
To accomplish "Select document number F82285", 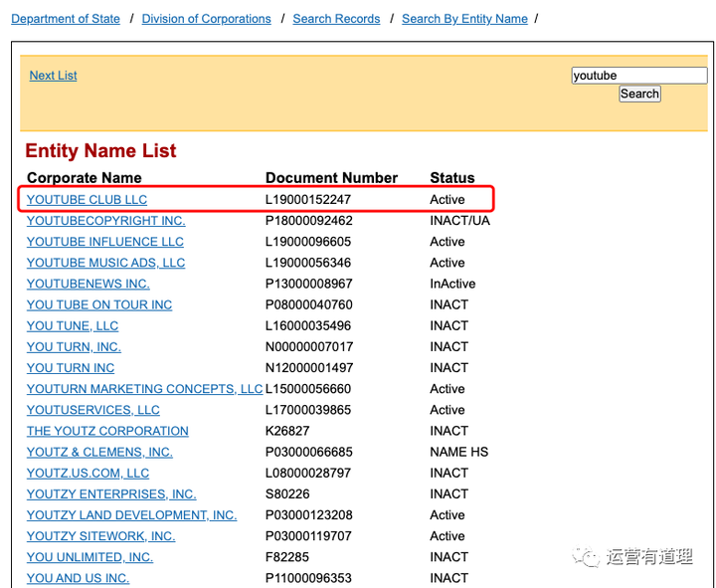I will (x=286, y=557).
